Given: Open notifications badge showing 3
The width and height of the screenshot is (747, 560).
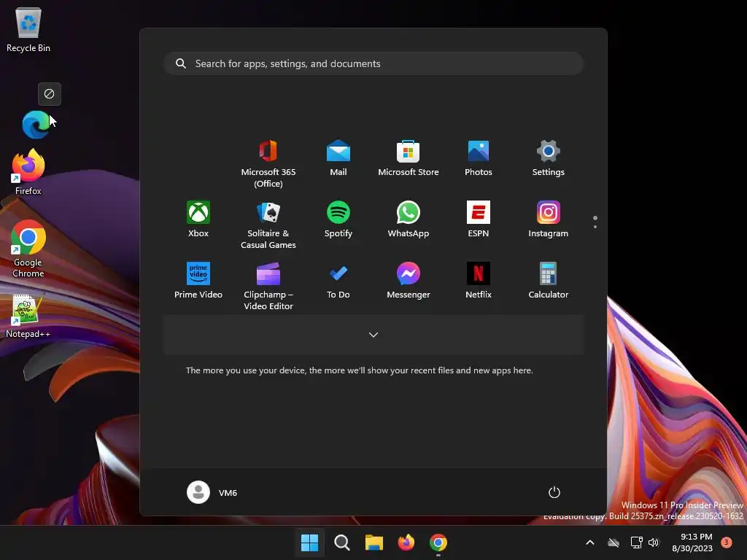Looking at the screenshot, I should click(727, 542).
